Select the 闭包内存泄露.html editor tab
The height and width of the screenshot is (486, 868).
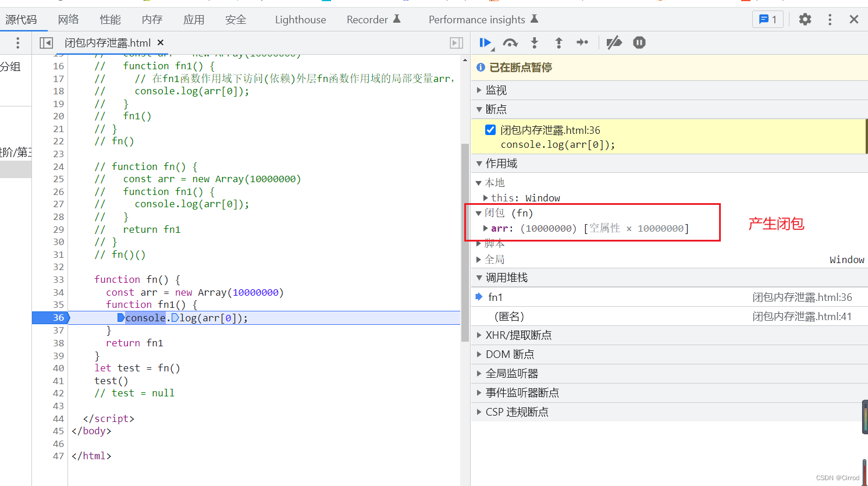108,42
